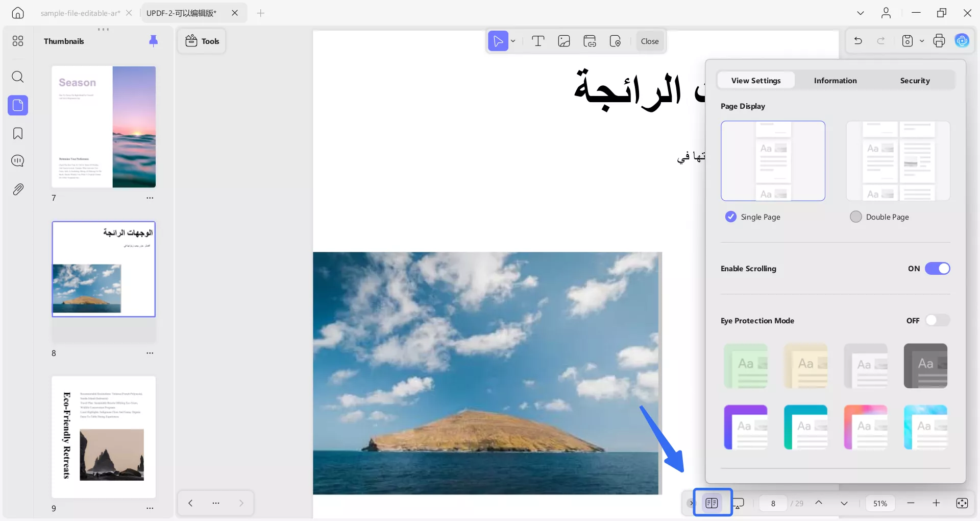Choose the pink-orange gradient eye protection theme
The image size is (980, 521).
[866, 427]
